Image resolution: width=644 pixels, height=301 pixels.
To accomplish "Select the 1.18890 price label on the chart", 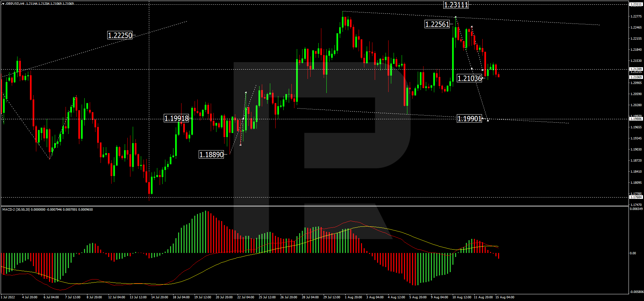I will coord(211,155).
